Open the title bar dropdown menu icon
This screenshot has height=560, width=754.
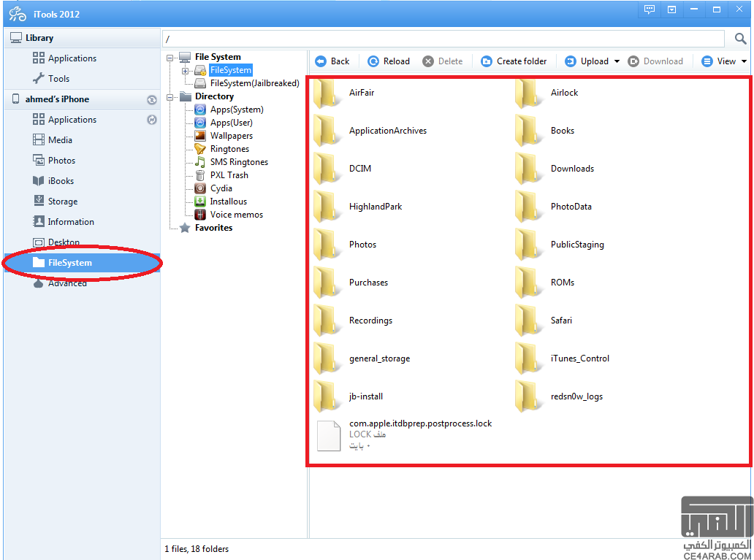click(671, 9)
